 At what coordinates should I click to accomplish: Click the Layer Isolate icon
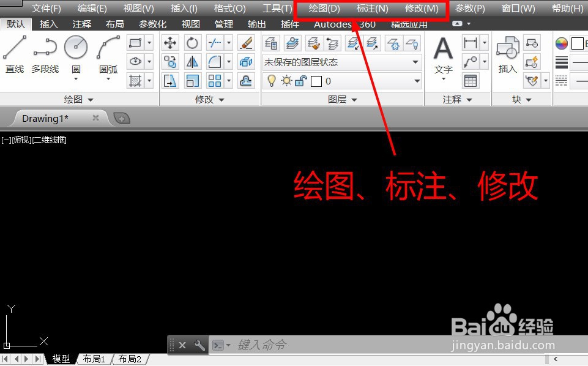click(353, 43)
